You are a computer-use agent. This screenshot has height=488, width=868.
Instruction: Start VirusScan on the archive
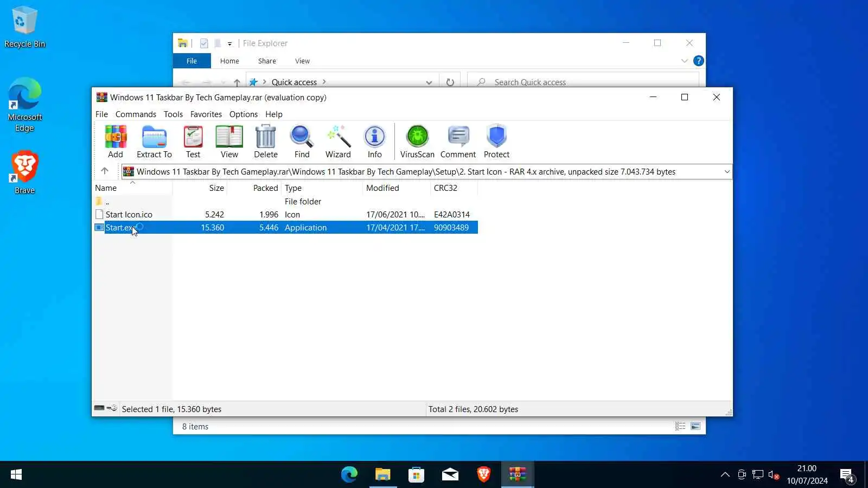click(417, 142)
